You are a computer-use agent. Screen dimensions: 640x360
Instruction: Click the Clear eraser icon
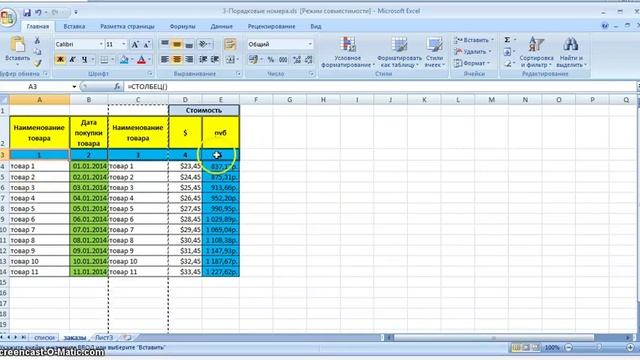coord(507,64)
